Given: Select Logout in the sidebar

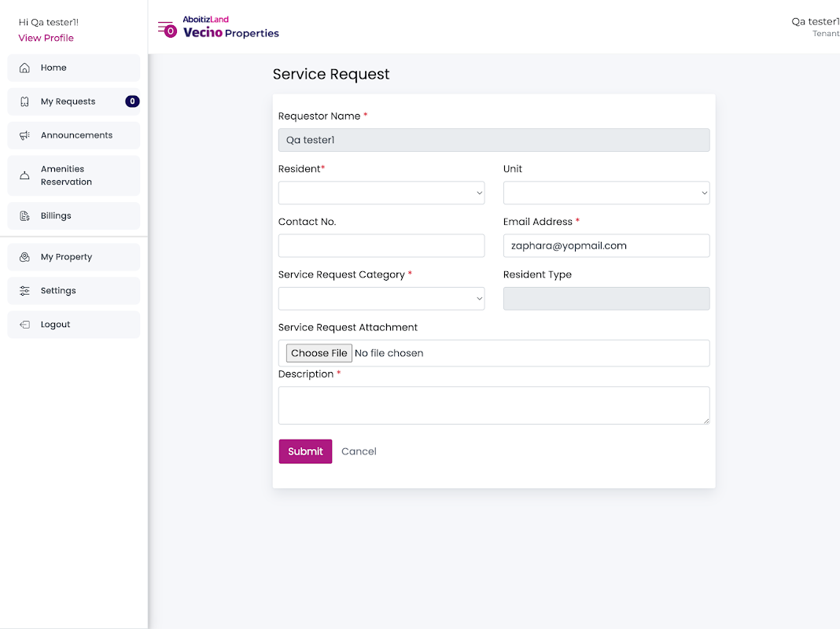Looking at the screenshot, I should pyautogui.click(x=74, y=325).
